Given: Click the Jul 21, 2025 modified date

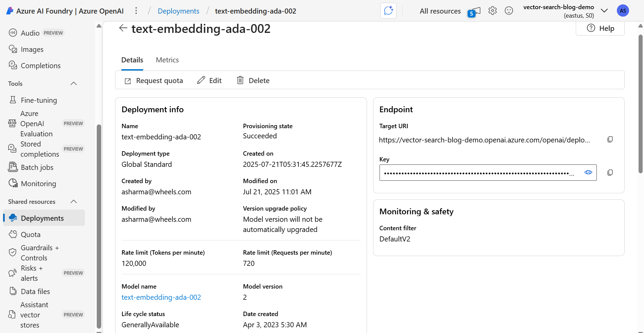Looking at the screenshot, I should tap(277, 192).
